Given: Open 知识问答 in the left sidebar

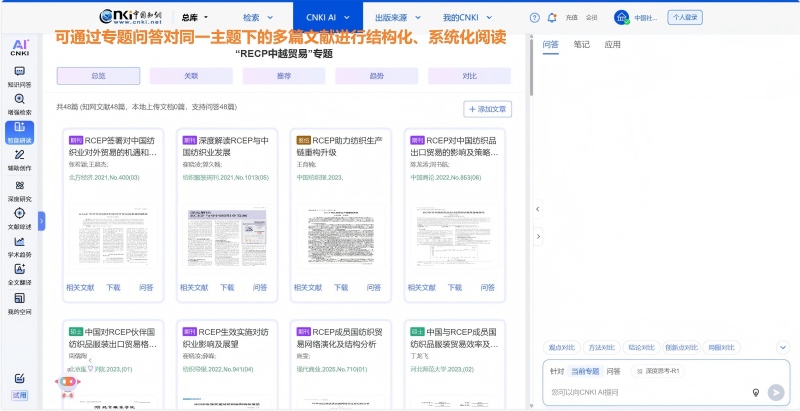Looking at the screenshot, I should point(19,76).
